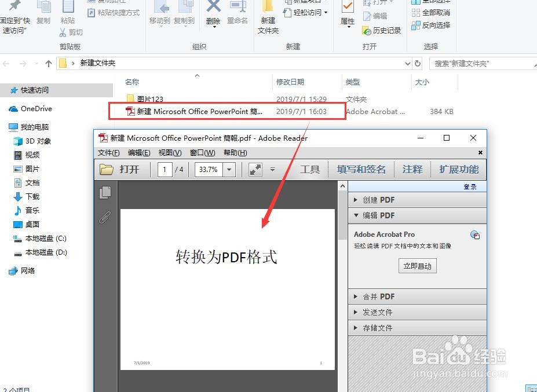
Task: Click the Deselect all icon
Action: (x=416, y=13)
